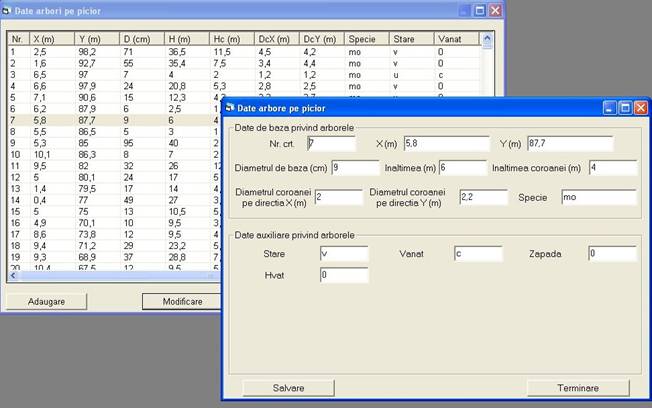Select the Diametrul de baza (cm) field
The image size is (652, 408).
coord(356,168)
